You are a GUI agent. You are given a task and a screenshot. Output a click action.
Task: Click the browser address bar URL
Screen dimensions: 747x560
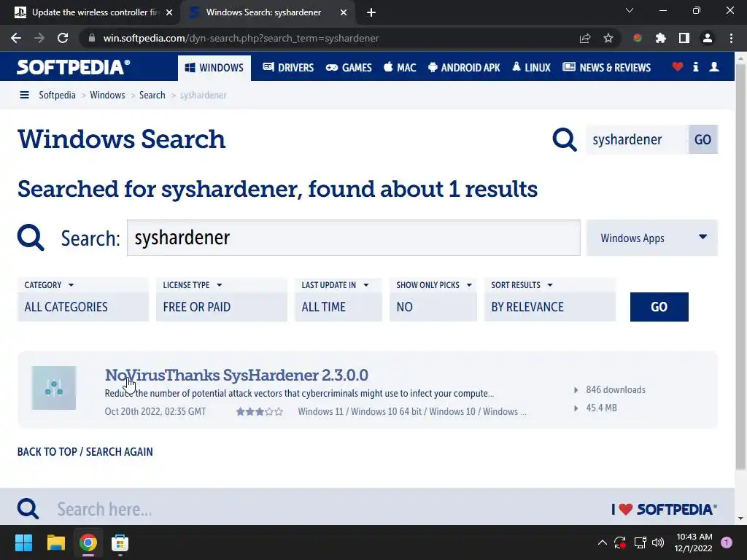(x=241, y=38)
